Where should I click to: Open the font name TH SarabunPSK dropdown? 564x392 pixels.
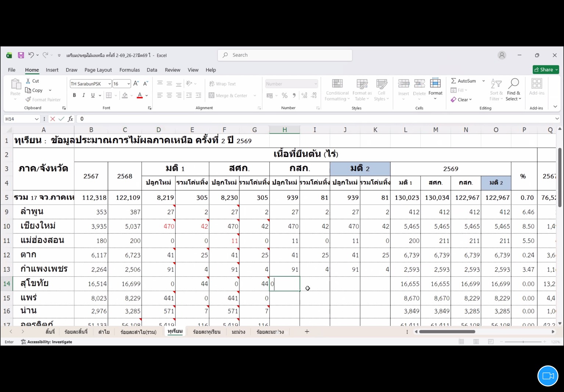coord(109,84)
